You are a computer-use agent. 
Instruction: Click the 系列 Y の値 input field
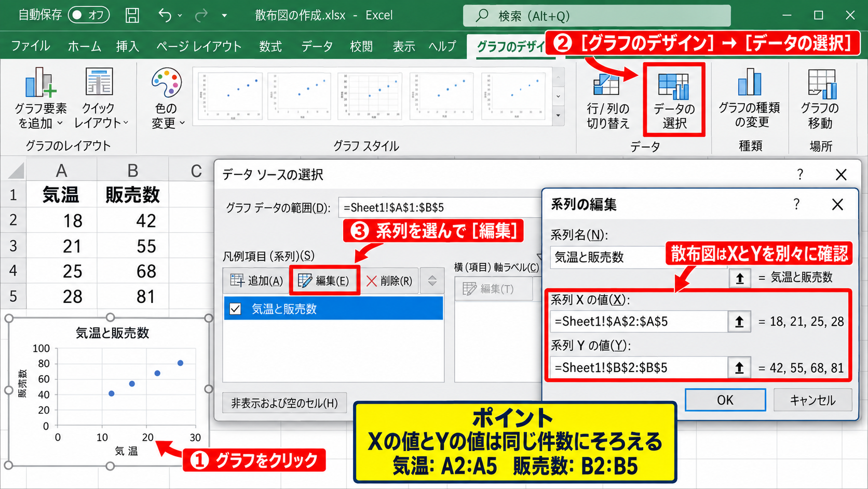click(x=639, y=368)
